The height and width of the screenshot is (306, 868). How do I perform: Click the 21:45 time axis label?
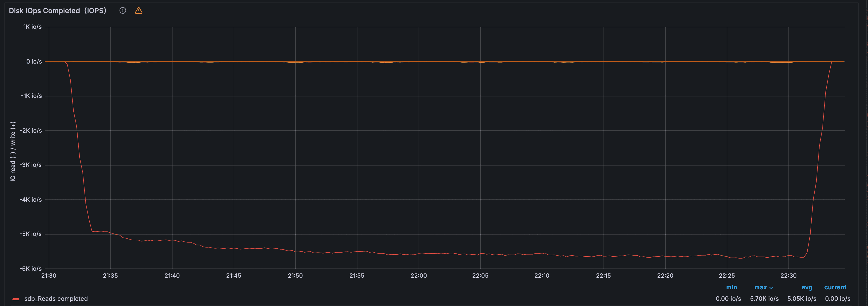click(233, 275)
